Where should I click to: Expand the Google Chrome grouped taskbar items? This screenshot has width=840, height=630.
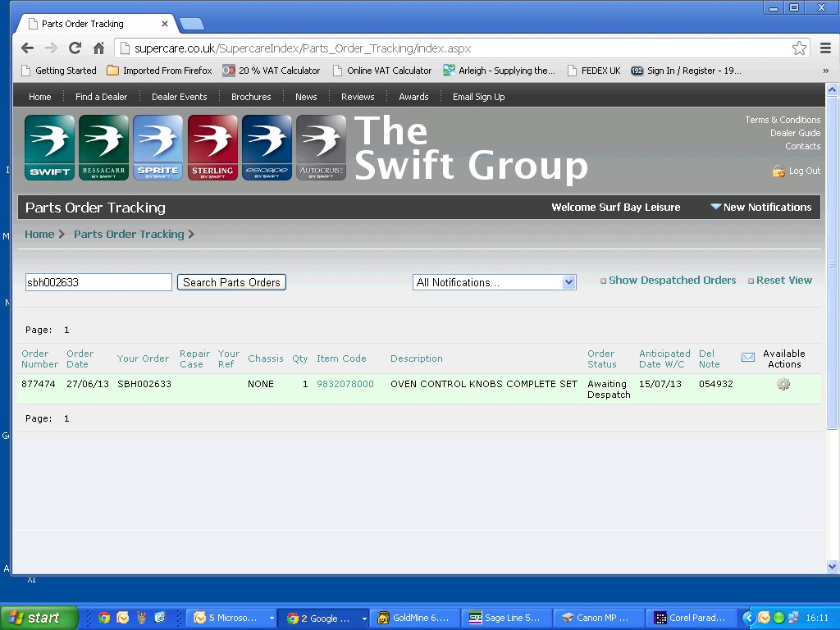click(x=364, y=619)
